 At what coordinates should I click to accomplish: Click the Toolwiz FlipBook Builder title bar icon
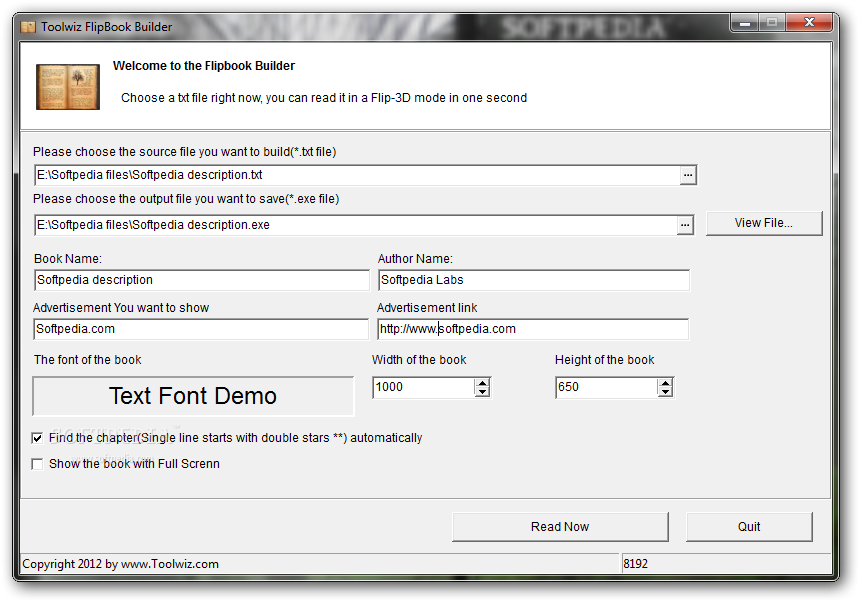click(x=28, y=27)
